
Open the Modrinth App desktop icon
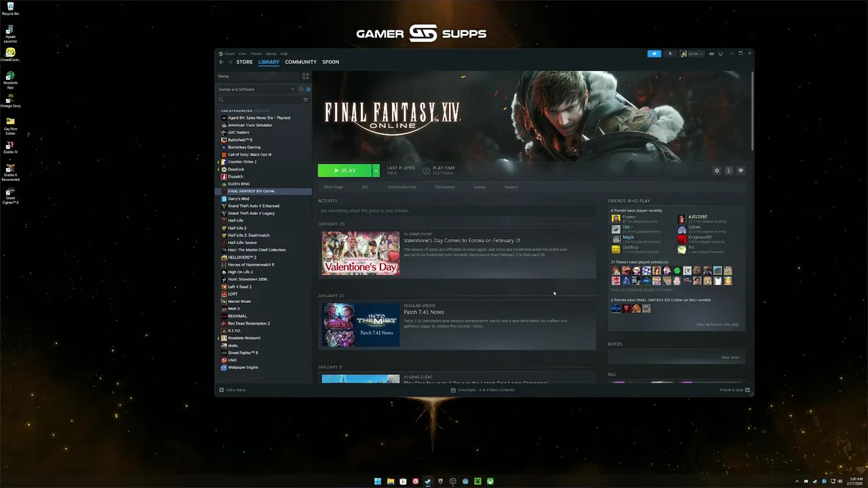pyautogui.click(x=10, y=80)
